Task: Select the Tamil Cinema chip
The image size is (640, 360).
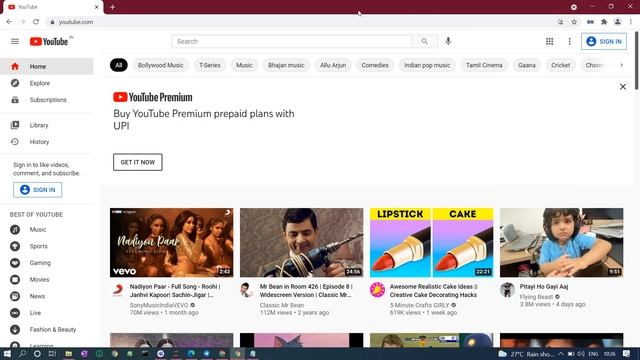Action: 484,65
